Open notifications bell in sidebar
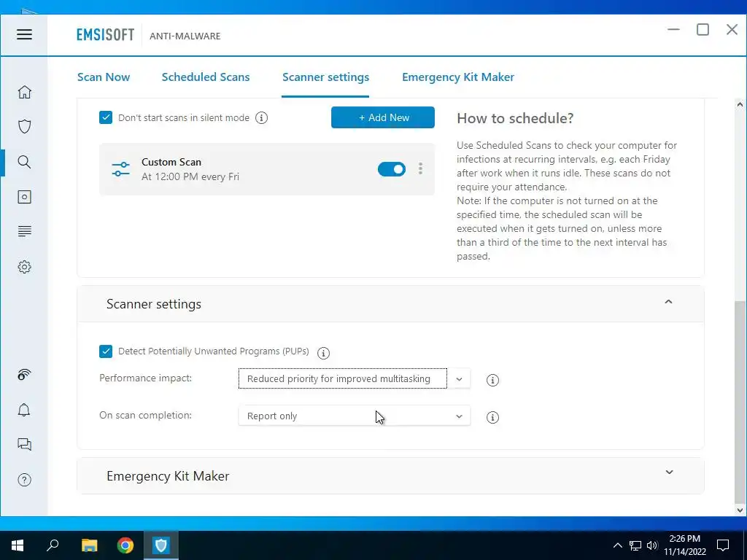747x560 pixels. coord(24,410)
